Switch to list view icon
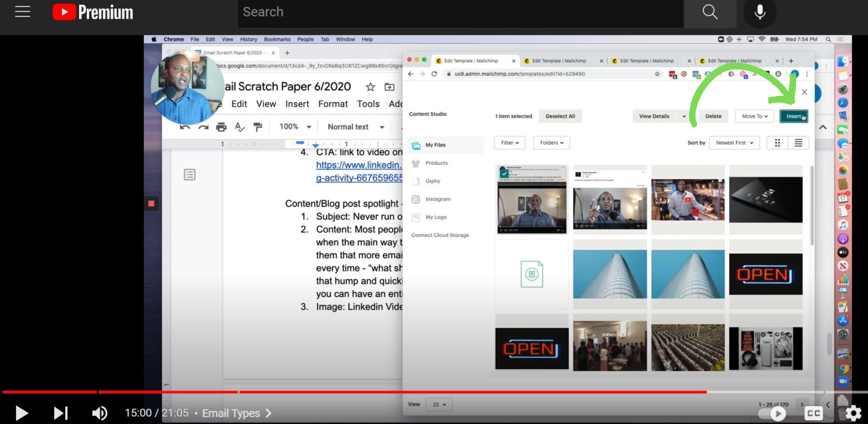 (798, 143)
